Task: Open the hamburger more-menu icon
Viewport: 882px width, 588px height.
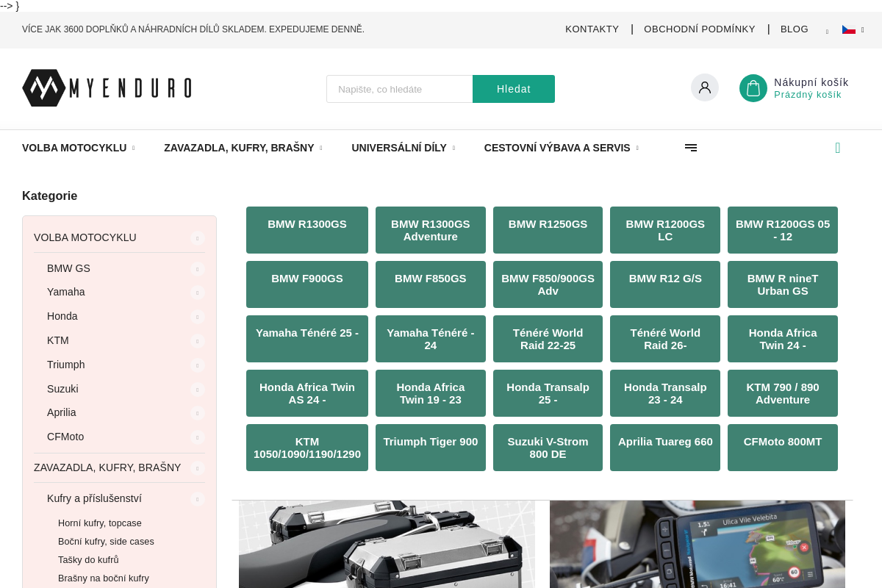Action: 691,148
